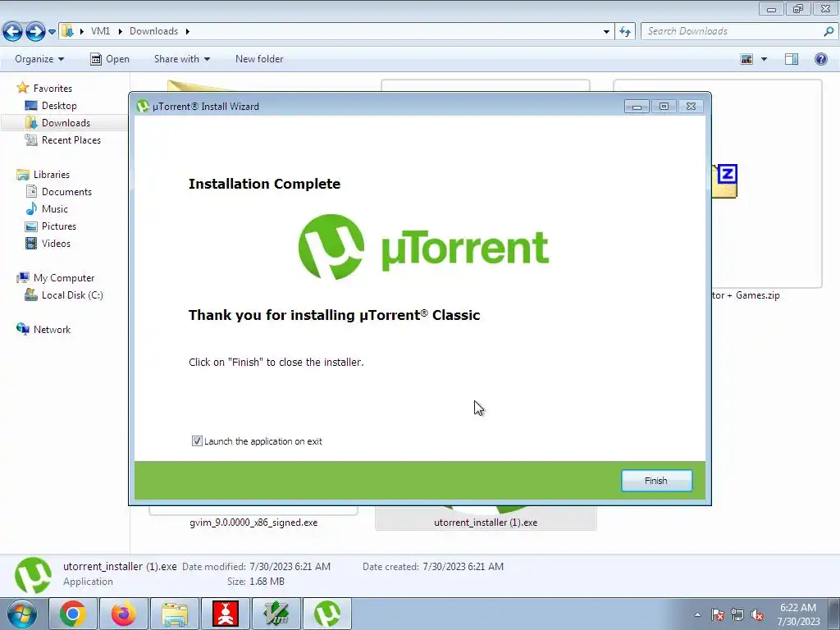Select gvim_9.0.0000_x86_signed.exe file

point(253,523)
